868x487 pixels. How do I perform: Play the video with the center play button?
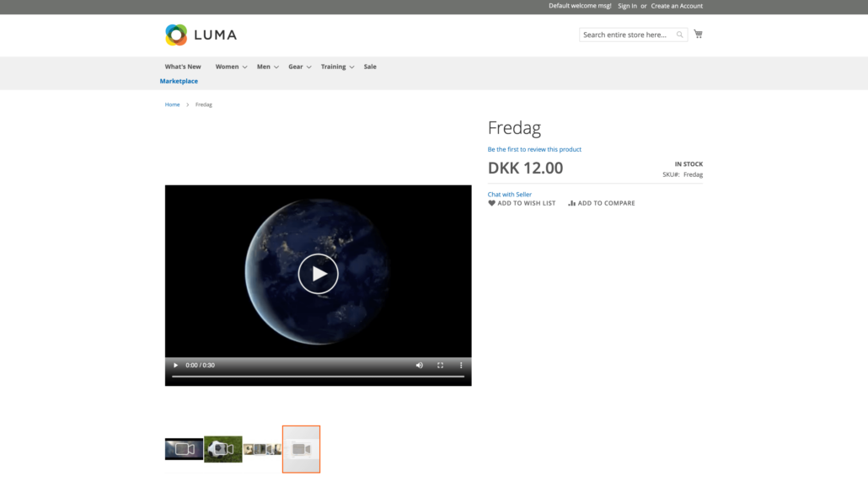tap(319, 273)
